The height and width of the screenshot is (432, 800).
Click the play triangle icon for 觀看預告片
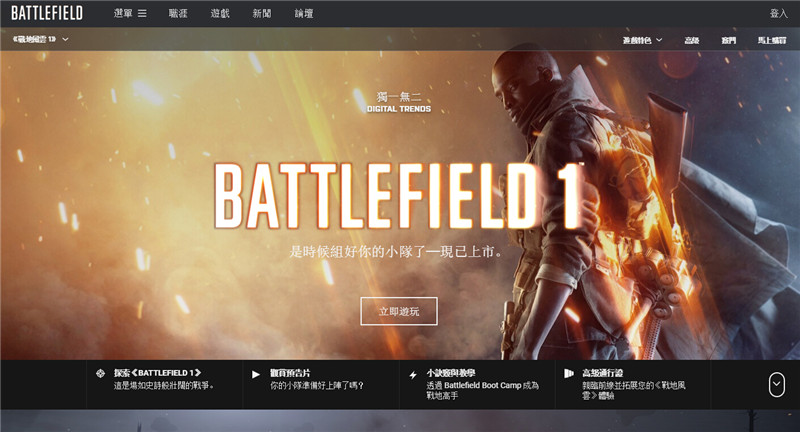[x=256, y=374]
